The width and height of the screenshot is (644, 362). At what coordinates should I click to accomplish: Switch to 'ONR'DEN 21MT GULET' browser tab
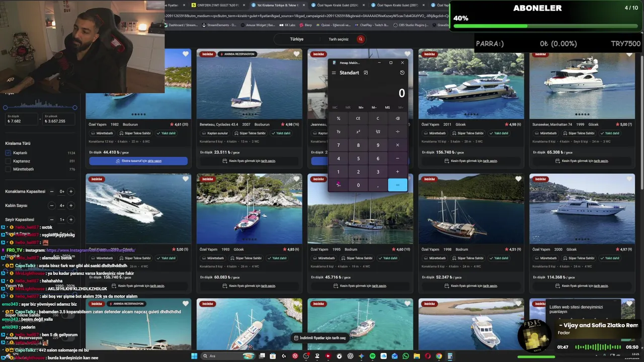click(x=217, y=5)
